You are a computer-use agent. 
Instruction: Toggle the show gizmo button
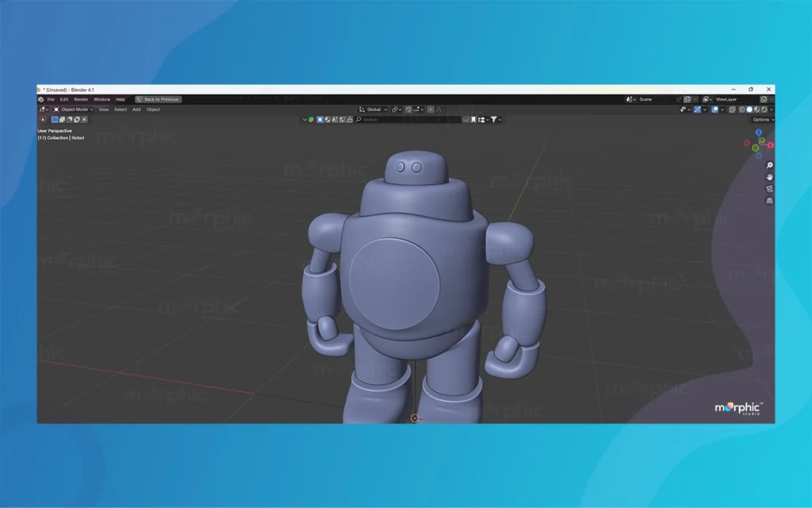(x=697, y=110)
